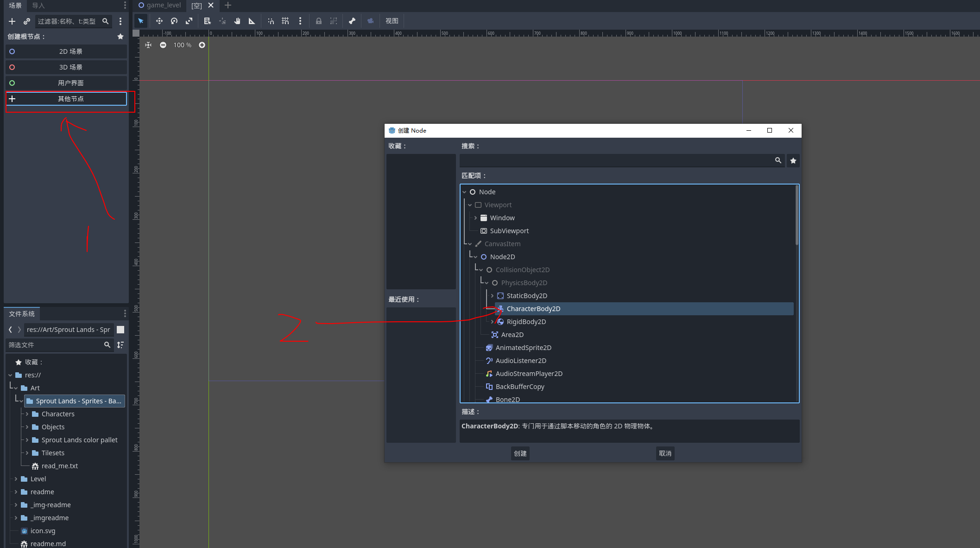Switch to the 导入 (Import) tab
The height and width of the screenshot is (548, 980).
point(38,6)
